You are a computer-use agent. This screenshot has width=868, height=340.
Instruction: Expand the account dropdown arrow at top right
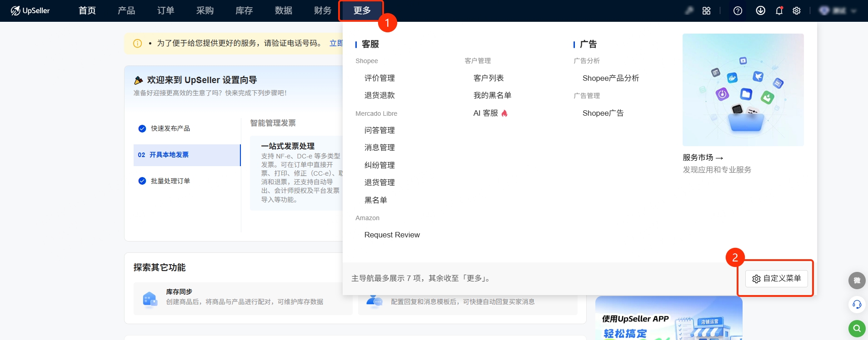pyautogui.click(x=853, y=11)
